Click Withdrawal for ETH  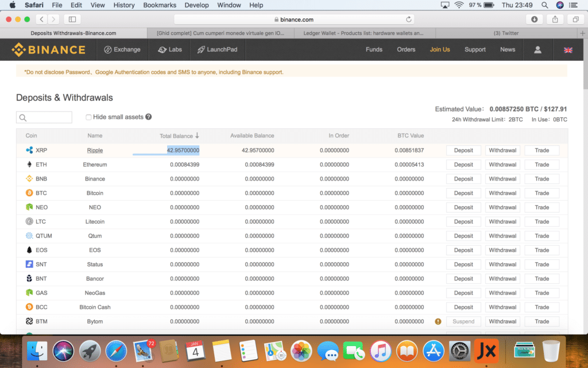tap(502, 164)
